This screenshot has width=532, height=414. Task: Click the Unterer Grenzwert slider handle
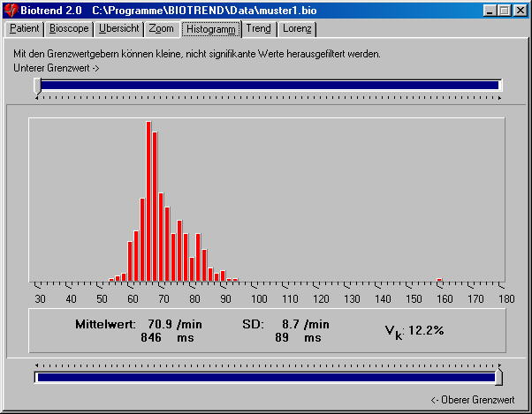coord(37,86)
